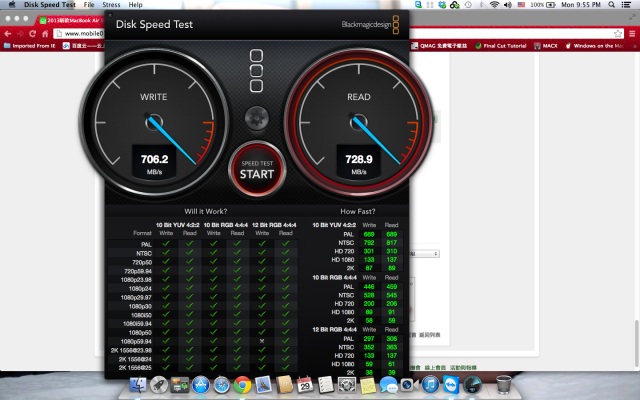Open Messages speech bubbles in Dock
The height and width of the screenshot is (400, 640).
point(388,384)
